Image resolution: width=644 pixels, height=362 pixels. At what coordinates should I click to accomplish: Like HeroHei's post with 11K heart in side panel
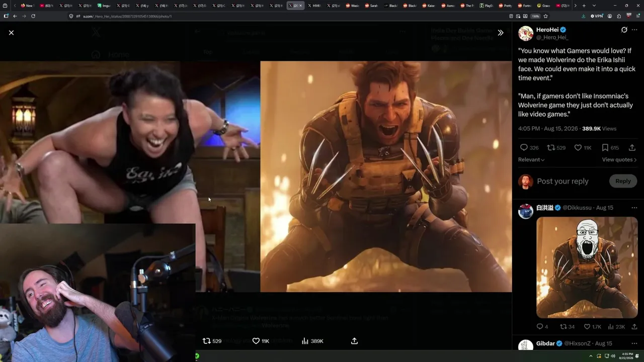point(578,148)
